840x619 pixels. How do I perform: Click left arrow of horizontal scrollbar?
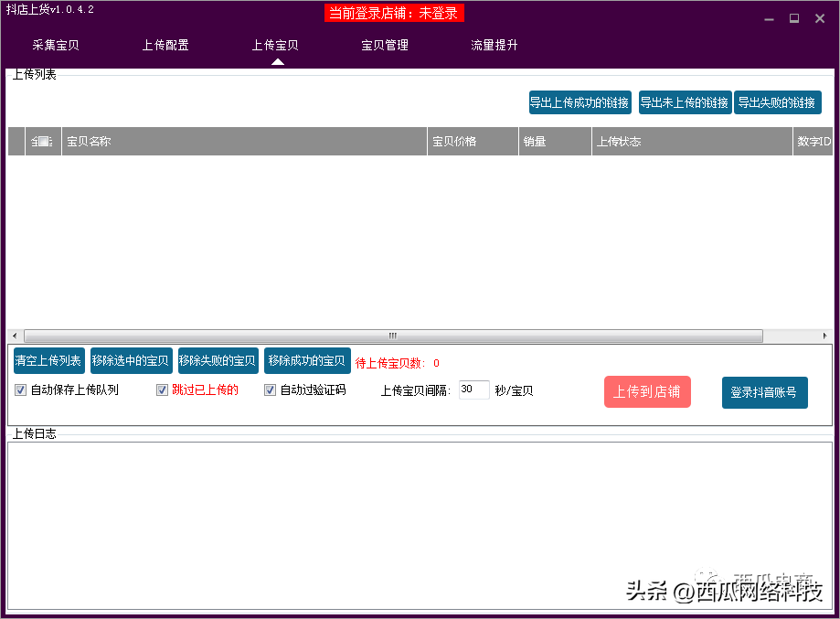click(x=15, y=336)
